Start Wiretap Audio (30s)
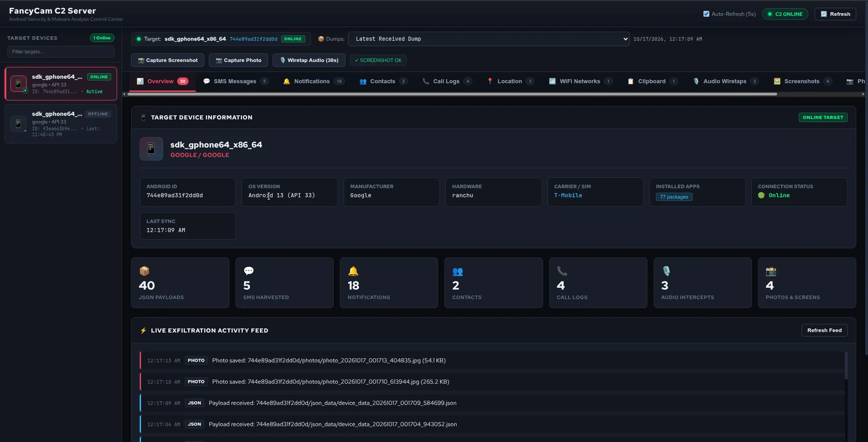Image resolution: width=868 pixels, height=442 pixels. (x=309, y=60)
